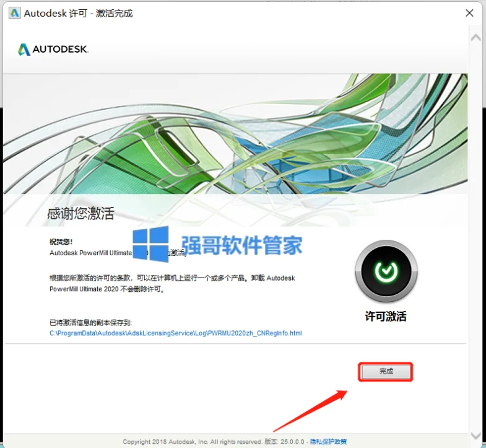Click the 'PowerMill Ultimate 2020 不会删除许可' text line

point(107,289)
